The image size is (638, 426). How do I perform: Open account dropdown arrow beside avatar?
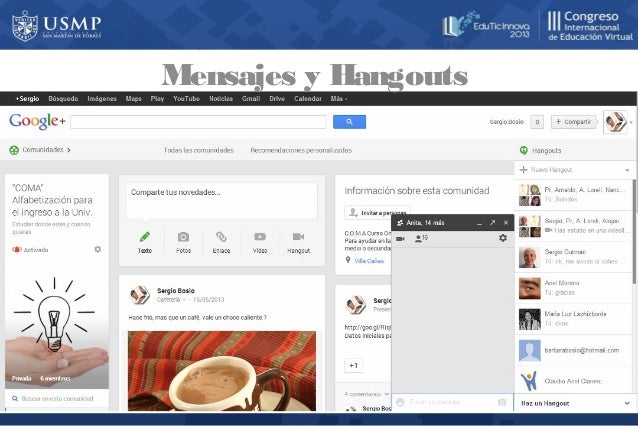[x=631, y=122]
